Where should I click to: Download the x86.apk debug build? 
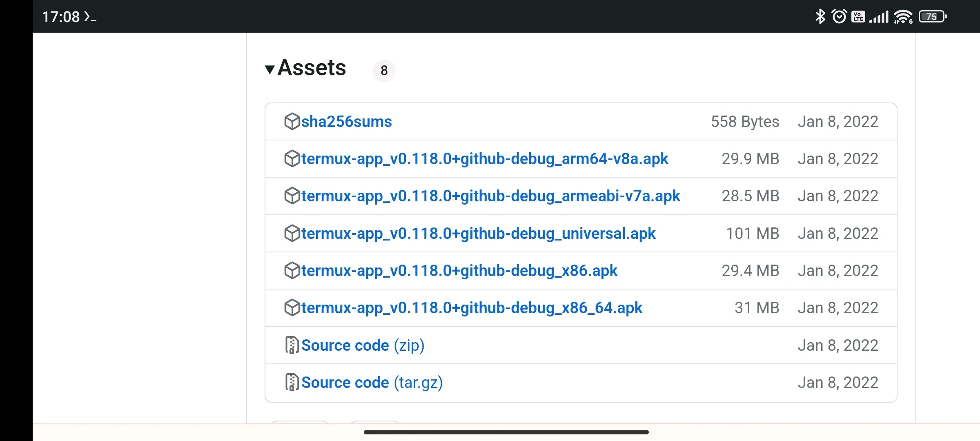(x=459, y=271)
